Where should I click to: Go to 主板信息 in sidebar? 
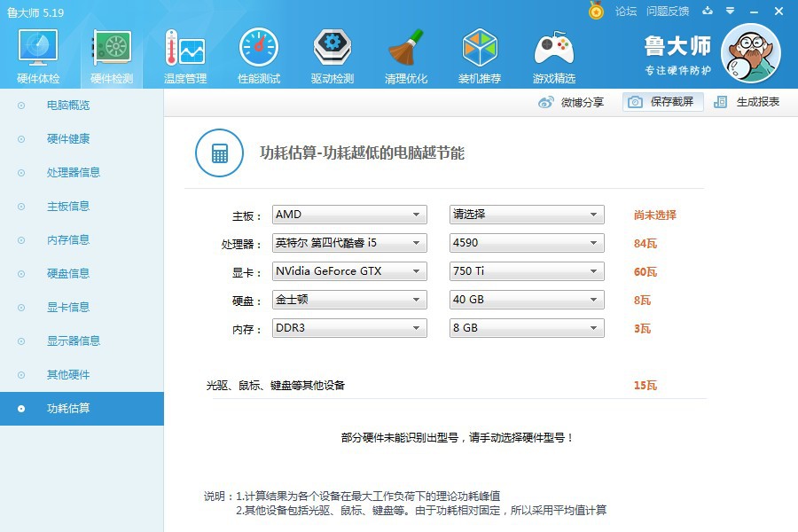[x=82, y=207]
